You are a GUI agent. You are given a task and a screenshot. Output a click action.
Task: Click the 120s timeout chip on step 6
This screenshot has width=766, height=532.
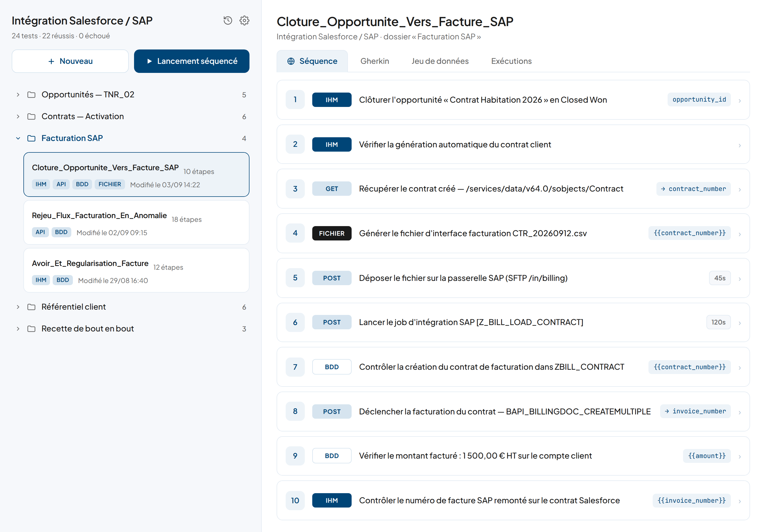[719, 322]
